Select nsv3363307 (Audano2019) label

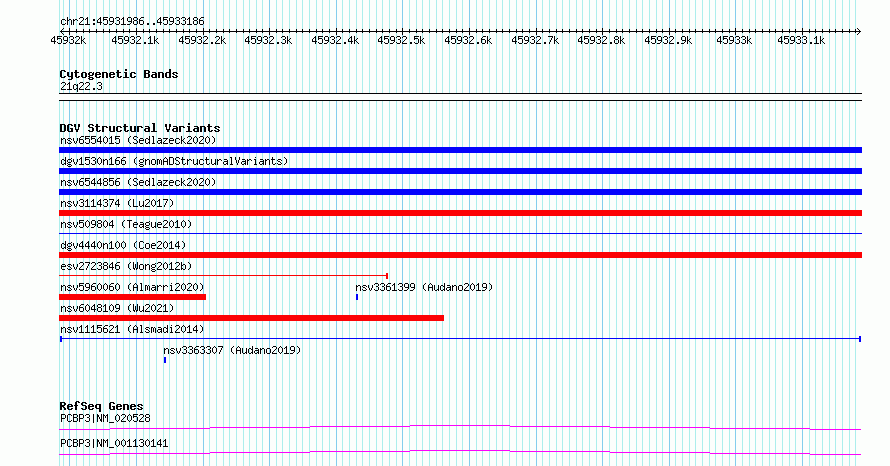click(232, 350)
